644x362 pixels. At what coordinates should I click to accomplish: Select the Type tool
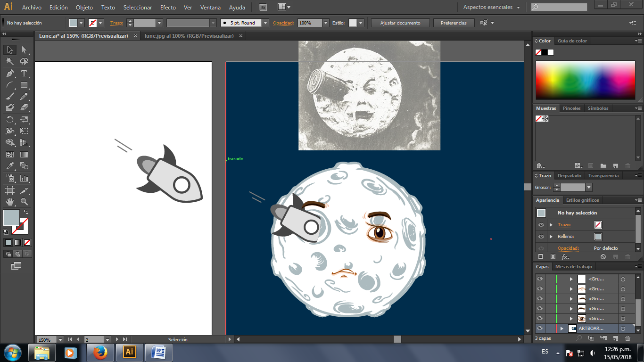coord(24,74)
